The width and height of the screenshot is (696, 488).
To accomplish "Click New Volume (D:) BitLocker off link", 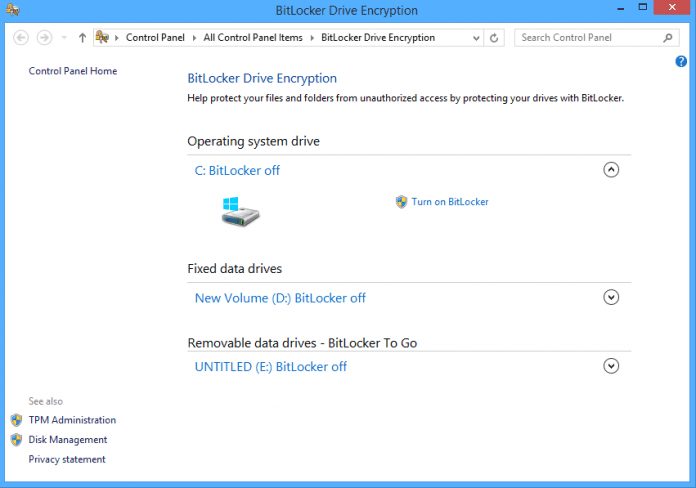I will [x=280, y=298].
